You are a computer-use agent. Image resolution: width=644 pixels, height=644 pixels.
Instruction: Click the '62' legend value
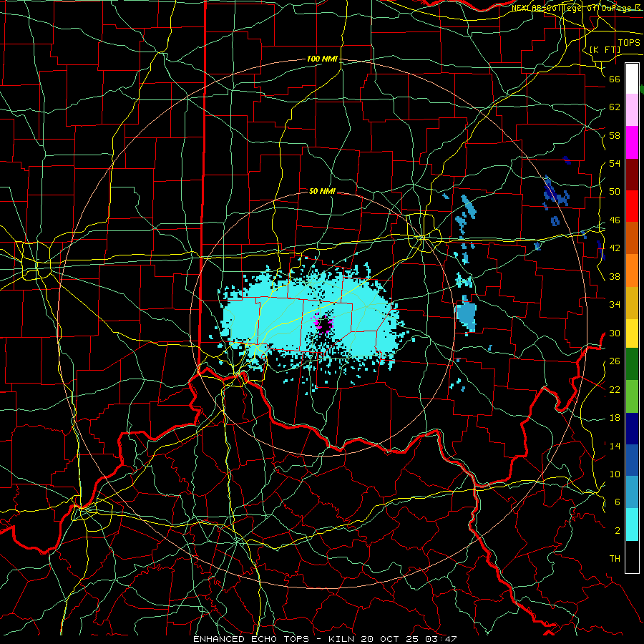click(615, 107)
